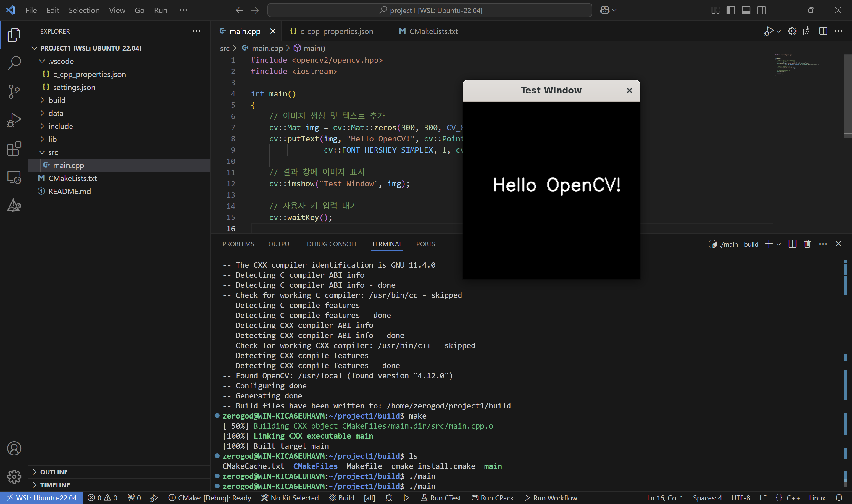Open the Remote Explorer view
The width and height of the screenshot is (852, 504).
14,177
